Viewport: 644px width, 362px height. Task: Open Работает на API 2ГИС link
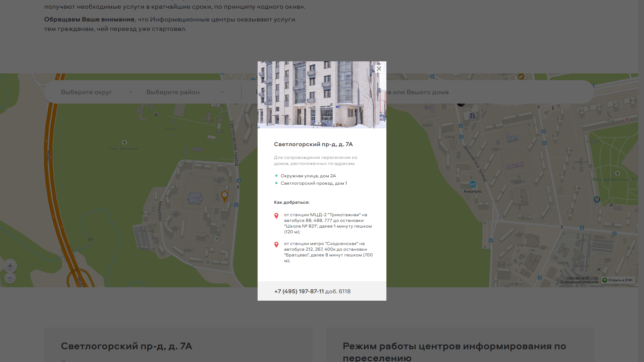point(583,278)
